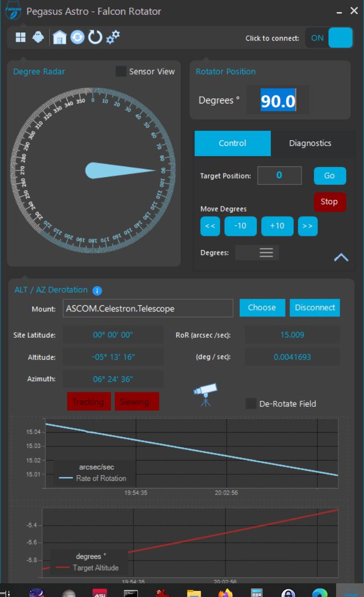The width and height of the screenshot is (364, 597).
Task: Click the RoR value 15.009
Action: point(292,335)
